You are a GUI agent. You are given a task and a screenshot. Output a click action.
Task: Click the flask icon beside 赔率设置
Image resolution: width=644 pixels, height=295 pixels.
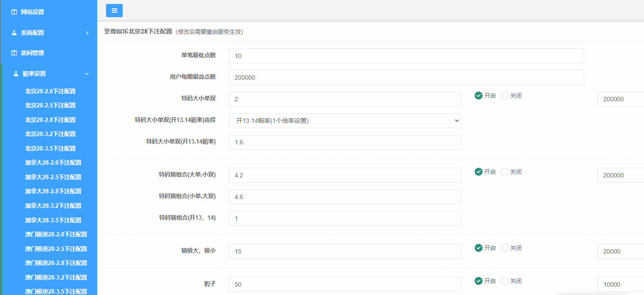pyautogui.click(x=16, y=74)
